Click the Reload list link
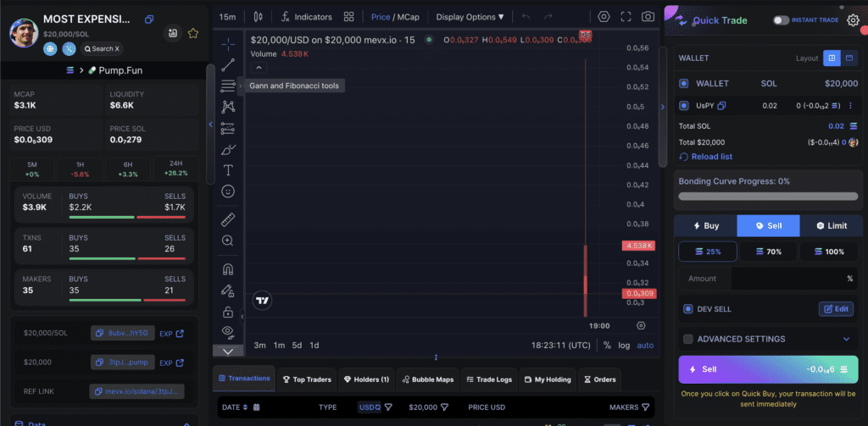This screenshot has height=426, width=868. click(706, 157)
